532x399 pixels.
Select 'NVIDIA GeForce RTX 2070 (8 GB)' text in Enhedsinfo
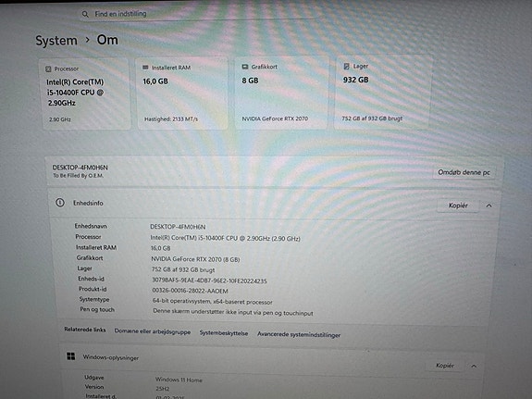click(195, 259)
